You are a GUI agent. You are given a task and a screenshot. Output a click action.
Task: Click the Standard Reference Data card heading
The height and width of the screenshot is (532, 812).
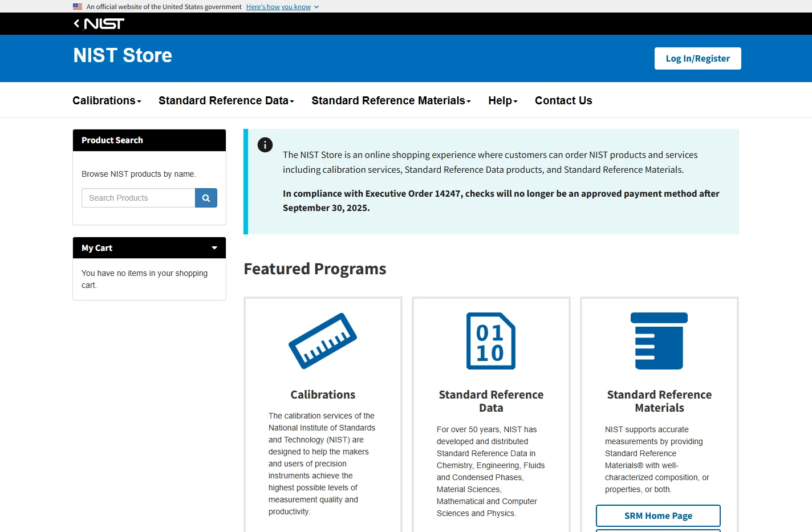[x=491, y=401]
